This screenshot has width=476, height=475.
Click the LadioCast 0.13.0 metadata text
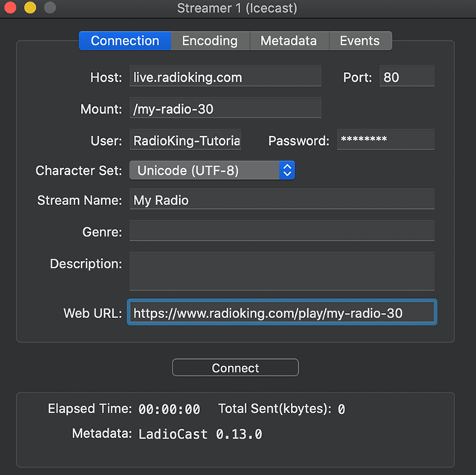(x=200, y=433)
